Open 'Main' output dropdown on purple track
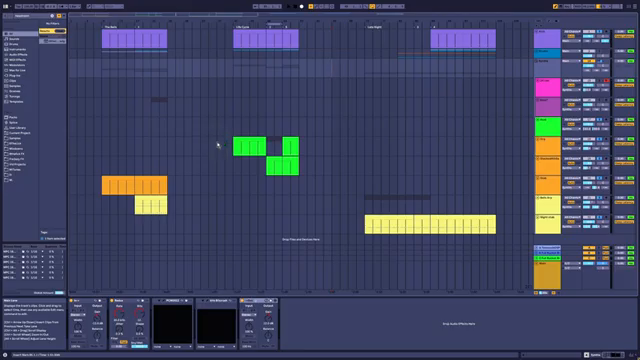Viewport: 640px width, 360px height. (572, 41)
